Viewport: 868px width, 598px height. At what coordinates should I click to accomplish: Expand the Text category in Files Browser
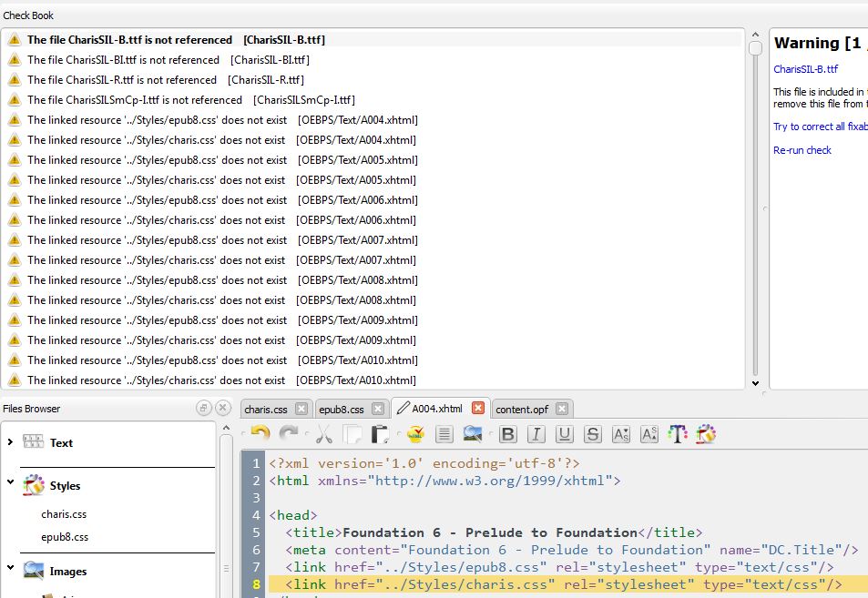[10, 442]
